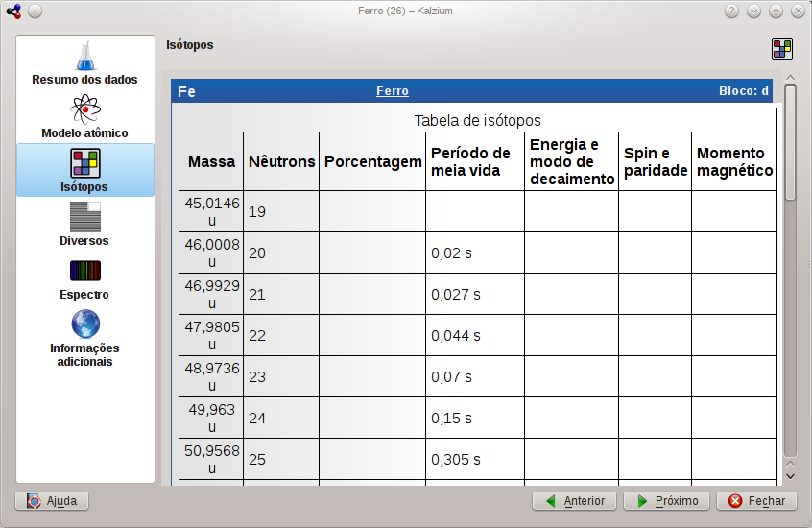Click the titlebar help question mark button
812x528 pixels.
point(731,11)
